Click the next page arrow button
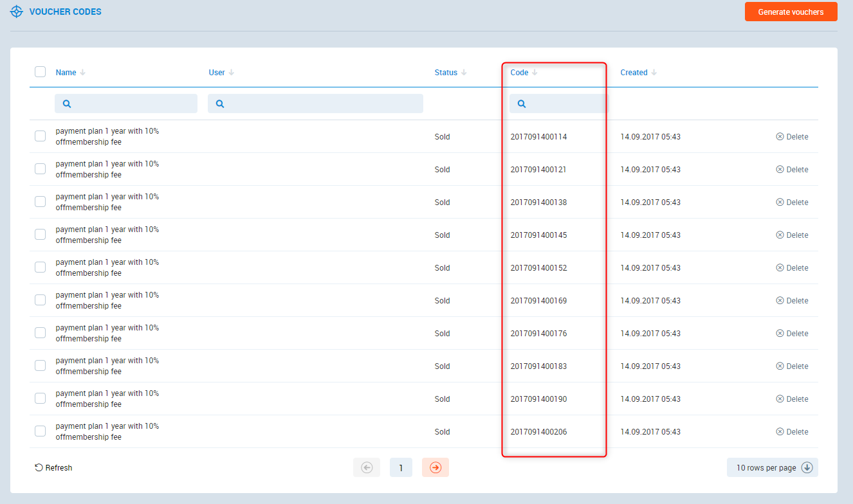This screenshot has width=853, height=504. tap(436, 467)
